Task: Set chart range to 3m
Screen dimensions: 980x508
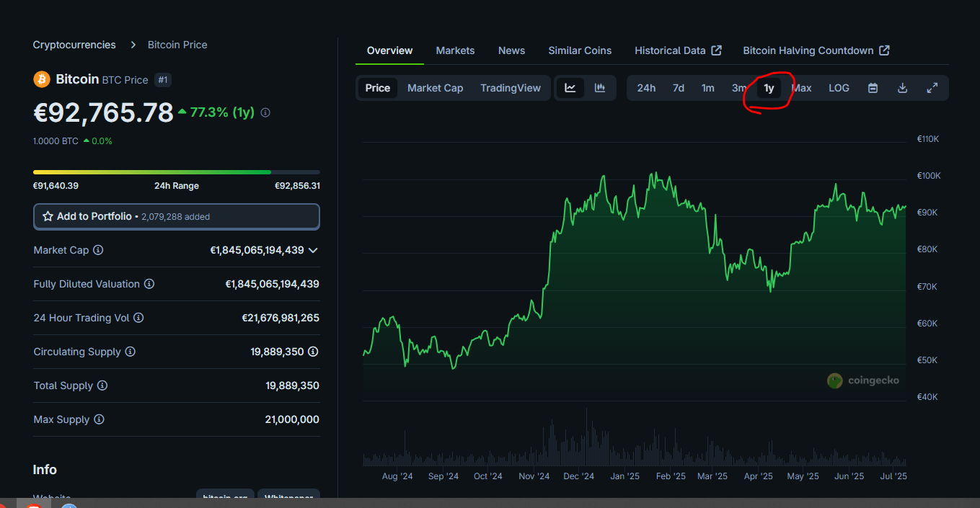Action: [738, 88]
